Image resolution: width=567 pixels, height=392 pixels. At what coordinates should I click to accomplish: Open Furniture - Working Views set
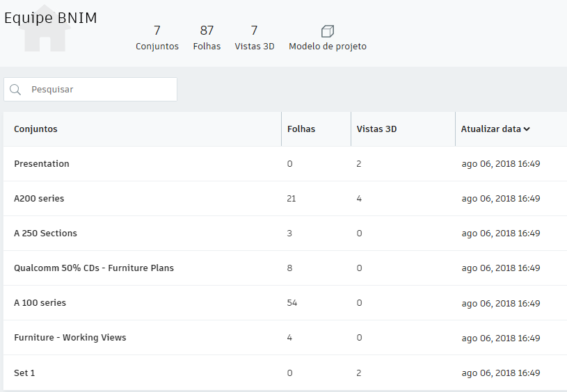pos(70,338)
